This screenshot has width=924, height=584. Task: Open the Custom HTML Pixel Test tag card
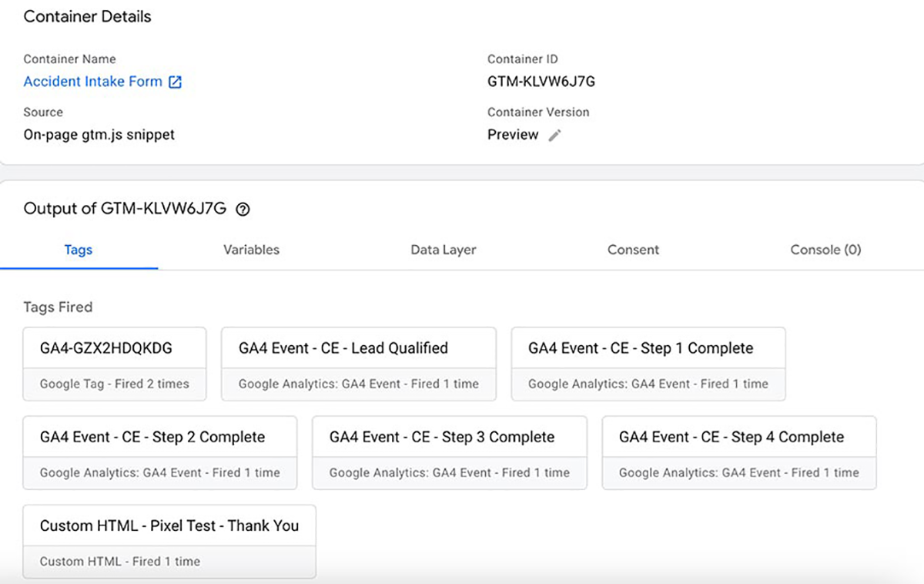coord(169,542)
